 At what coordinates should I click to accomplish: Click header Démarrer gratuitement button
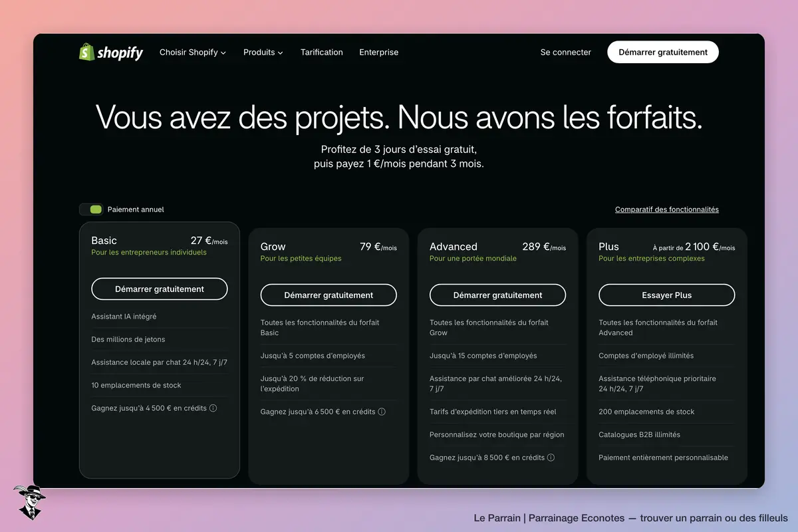(x=663, y=52)
